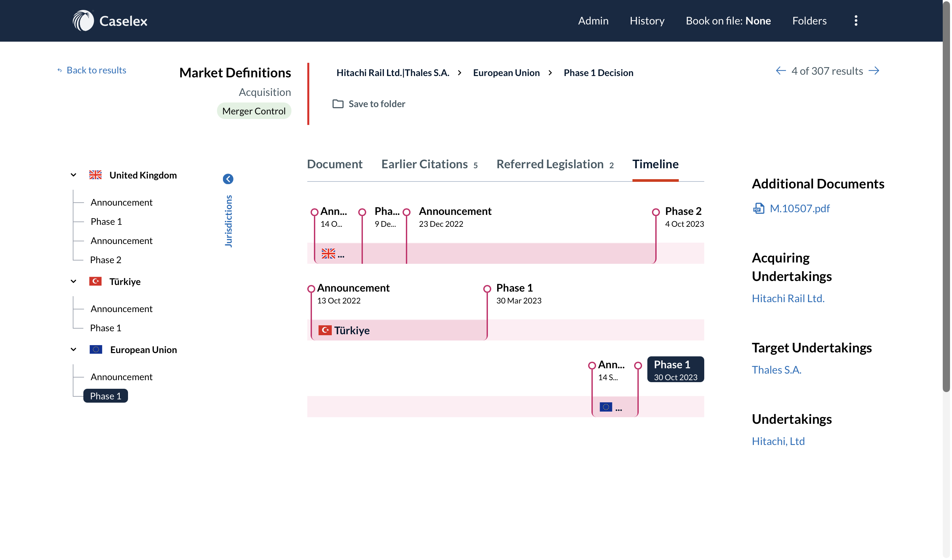This screenshot has height=560, width=952.
Task: Select Phase 2 under United Kingdom
Action: click(106, 260)
